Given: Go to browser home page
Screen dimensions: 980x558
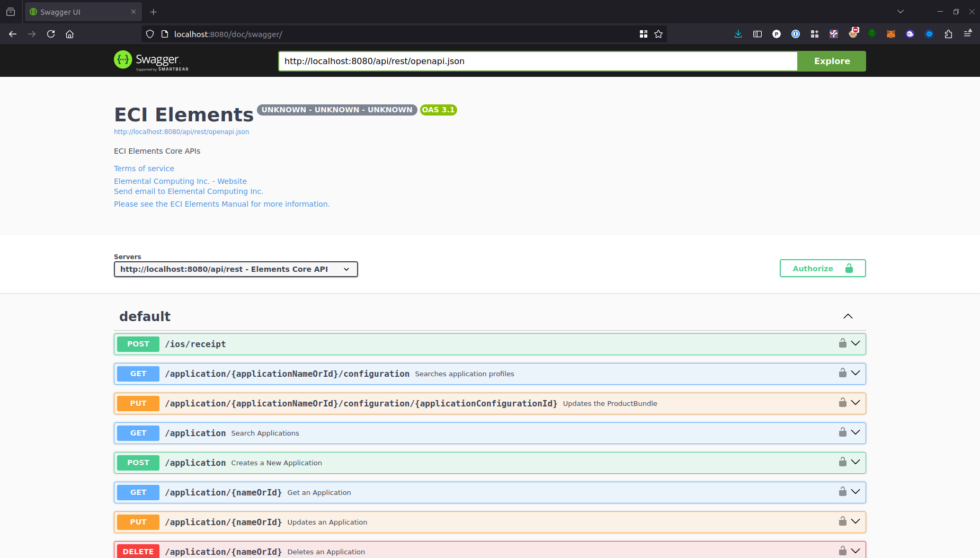Looking at the screenshot, I should 69,34.
